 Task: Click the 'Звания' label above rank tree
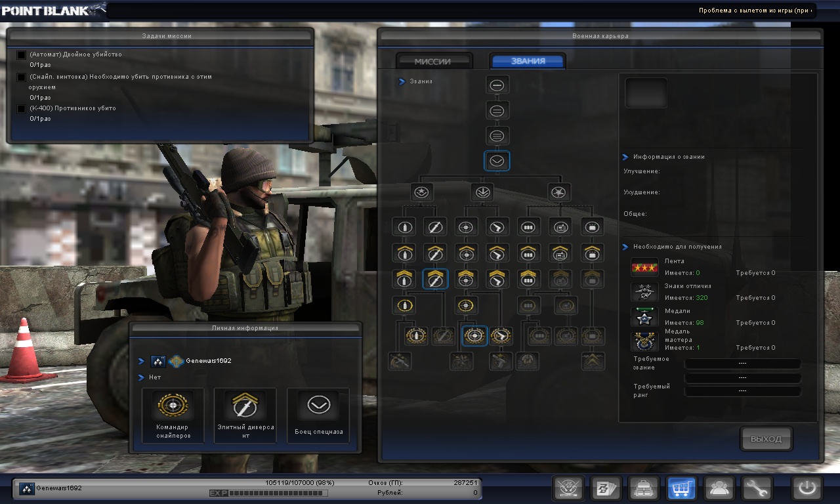click(x=421, y=81)
